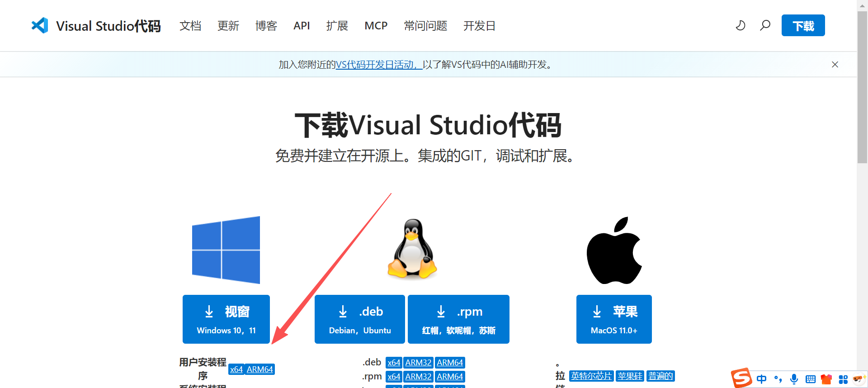This screenshot has height=388, width=868.
Task: Click the page vertical scrollbar thumb
Action: click(863, 87)
